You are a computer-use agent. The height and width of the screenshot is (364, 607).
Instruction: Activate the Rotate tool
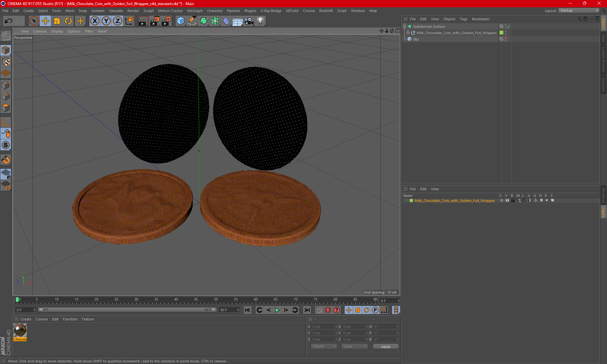[x=68, y=21]
